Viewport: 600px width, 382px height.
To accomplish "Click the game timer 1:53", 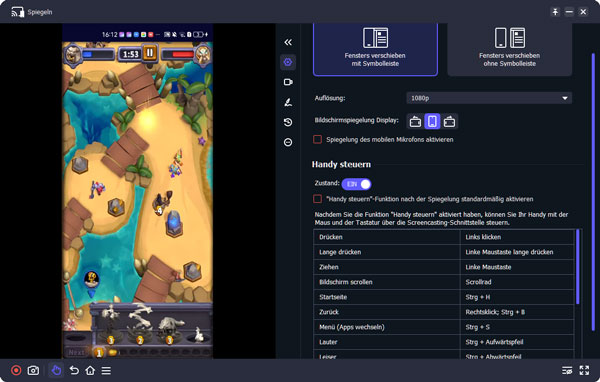I will 130,54.
